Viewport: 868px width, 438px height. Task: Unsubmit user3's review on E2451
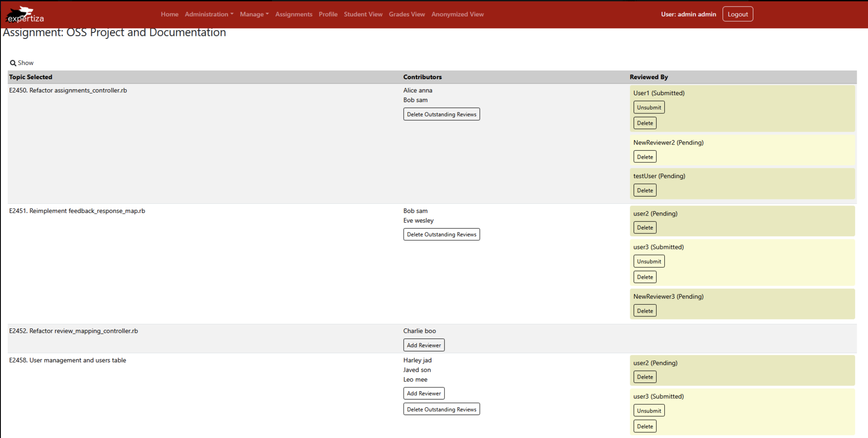point(648,261)
